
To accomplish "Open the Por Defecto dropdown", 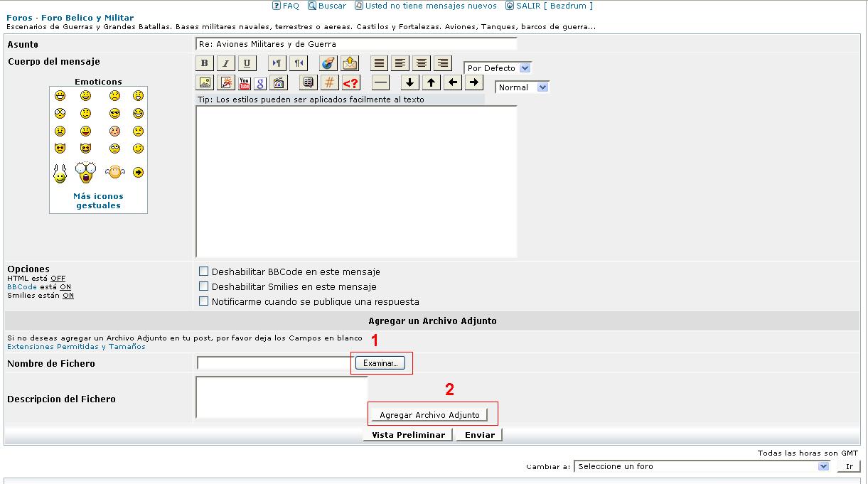I will click(498, 68).
